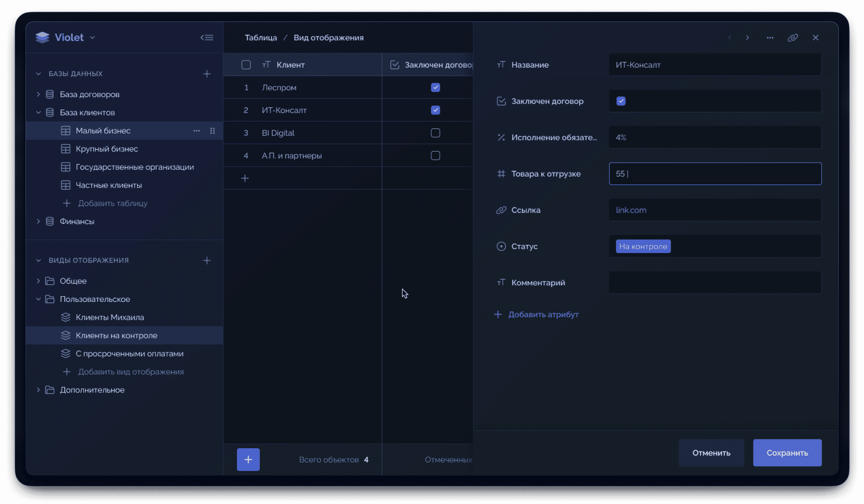864x504 pixels.
Task: Uncheck the Заключен договор checkbox for Леспром
Action: click(x=435, y=87)
